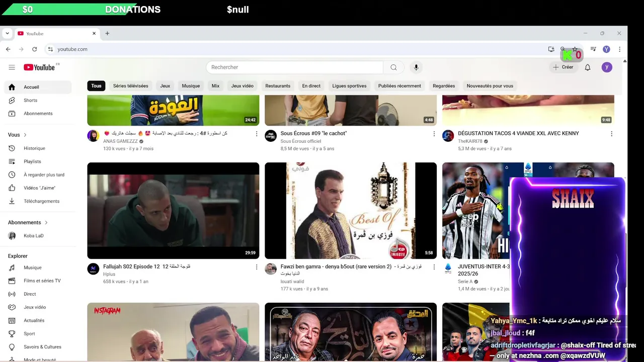
Task: Open the account avatar menu in YouTube
Action: tap(607, 67)
